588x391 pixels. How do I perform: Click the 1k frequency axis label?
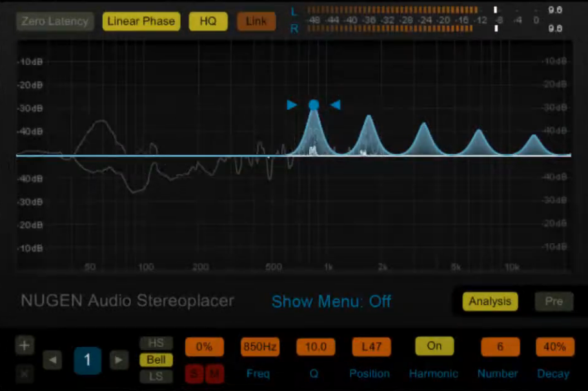[329, 267]
